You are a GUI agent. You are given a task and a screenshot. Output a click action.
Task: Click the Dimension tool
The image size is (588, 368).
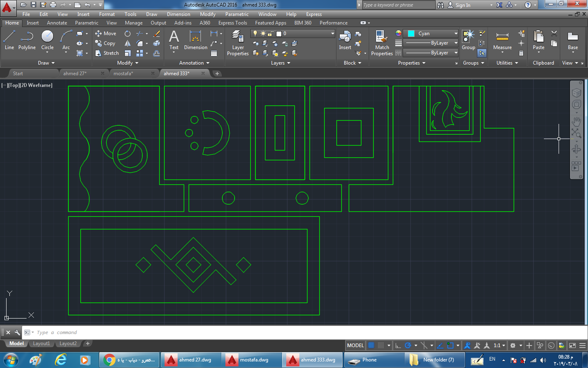click(196, 40)
